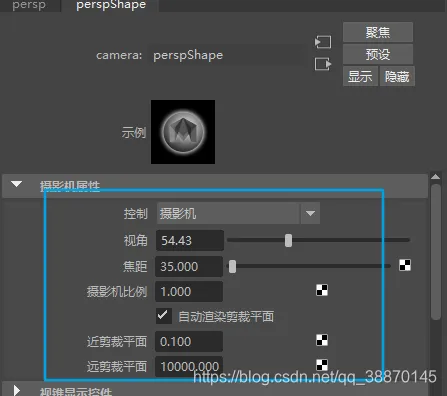The image size is (447, 396).
Task: Click the 隐藏 button
Action: (x=397, y=76)
